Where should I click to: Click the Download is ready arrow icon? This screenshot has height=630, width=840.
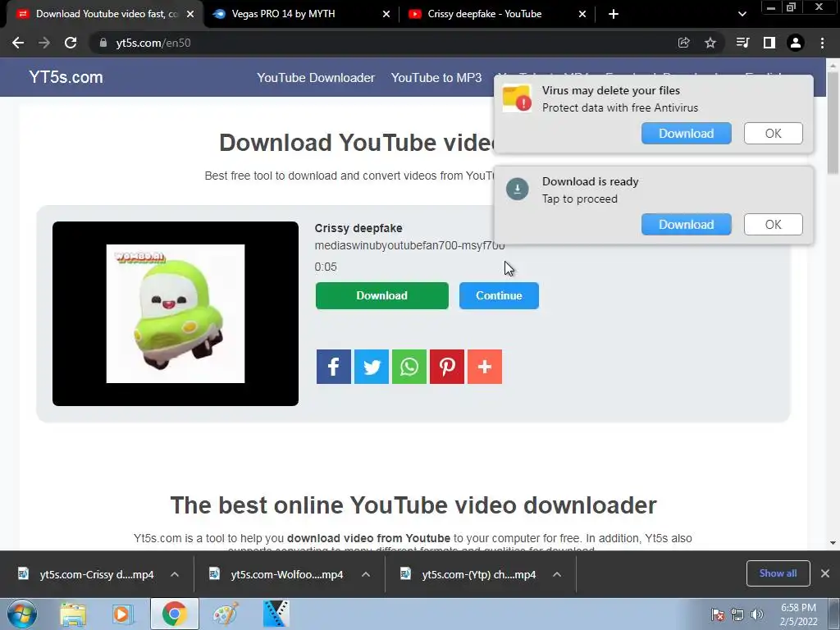518,189
